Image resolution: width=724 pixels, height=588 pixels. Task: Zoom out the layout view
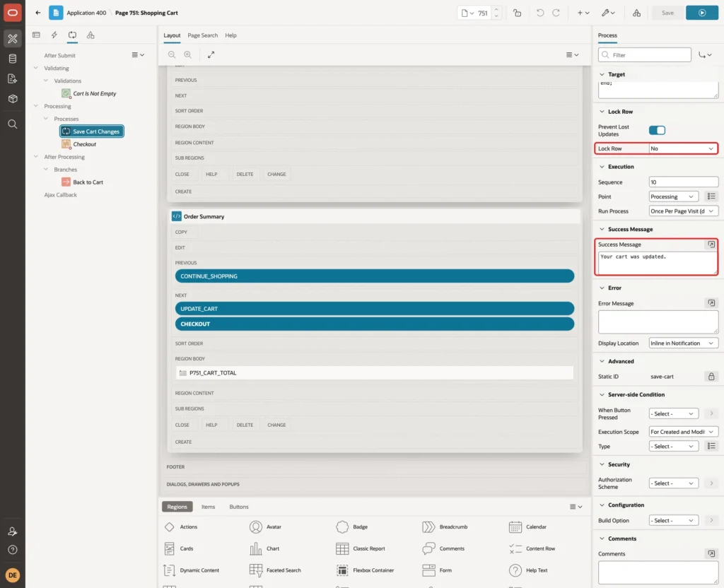172,54
